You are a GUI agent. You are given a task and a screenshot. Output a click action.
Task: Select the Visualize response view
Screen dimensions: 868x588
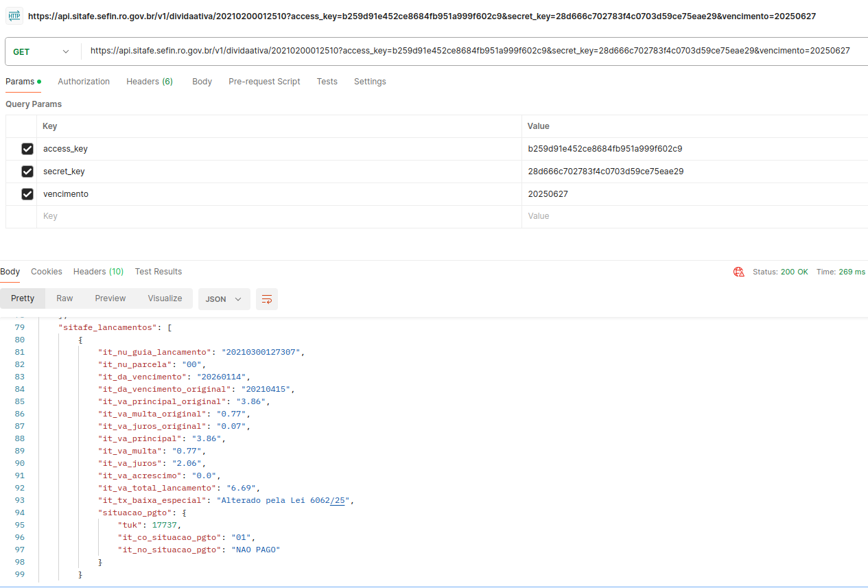(x=165, y=298)
